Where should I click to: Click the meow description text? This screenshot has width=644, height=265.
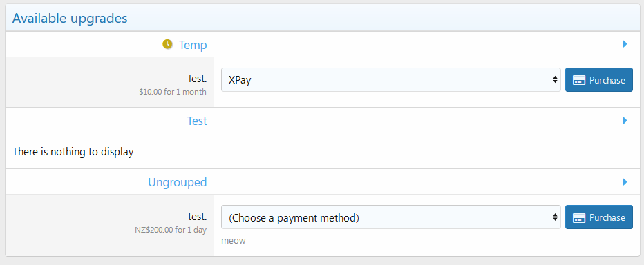coord(234,240)
